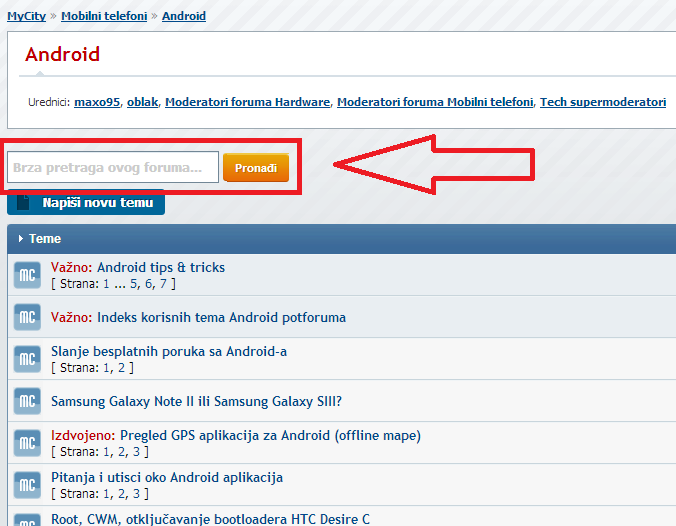Go to page 3 of Pitanja i utisci
Viewport: 676px width, 526px height.
(x=136, y=494)
